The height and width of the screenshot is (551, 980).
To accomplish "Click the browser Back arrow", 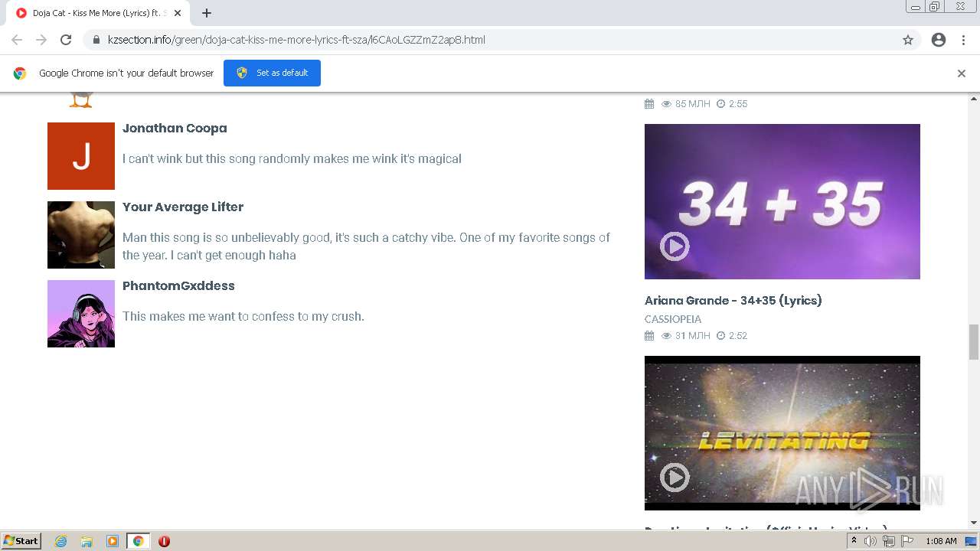I will [x=17, y=40].
